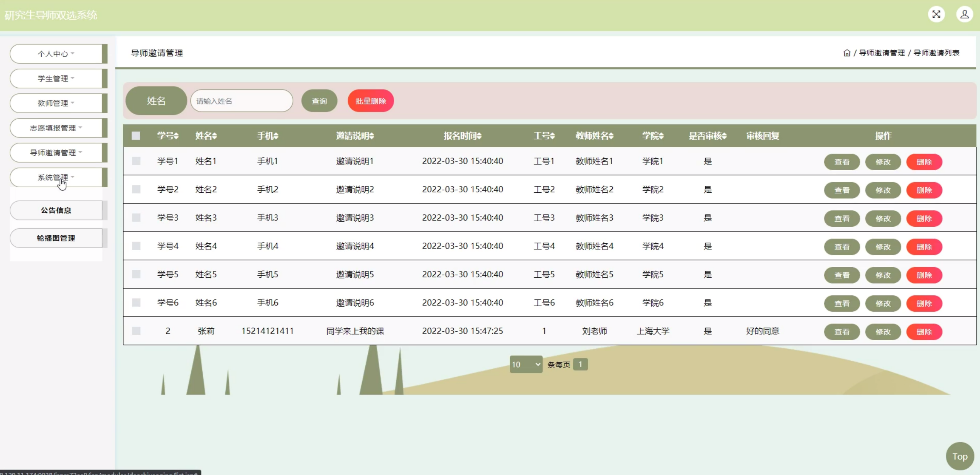Open the 10 per page dropdown

[526, 365]
